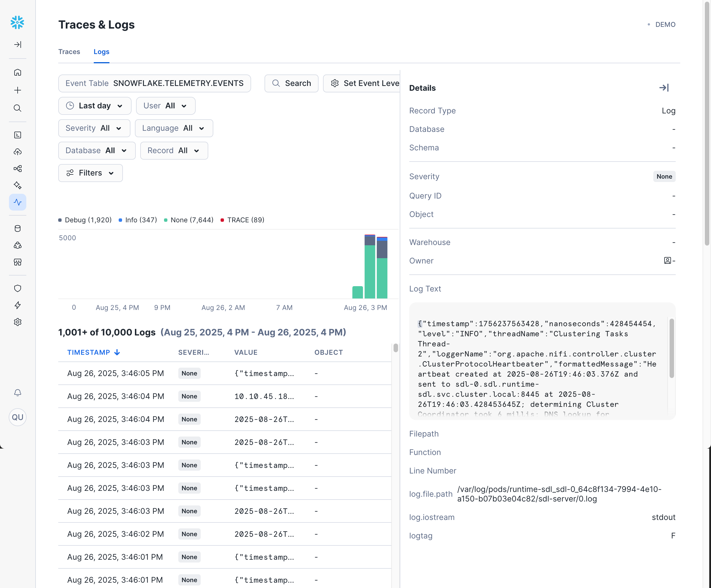Screen dimensions: 711x588
Task: Switch to the Traces tab
Action: 69,52
